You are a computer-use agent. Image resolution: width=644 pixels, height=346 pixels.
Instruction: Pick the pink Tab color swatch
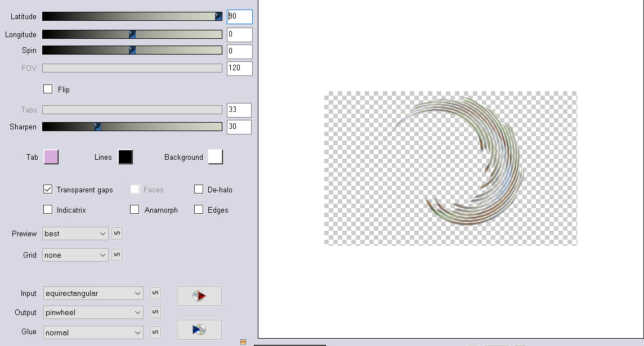pyautogui.click(x=51, y=157)
